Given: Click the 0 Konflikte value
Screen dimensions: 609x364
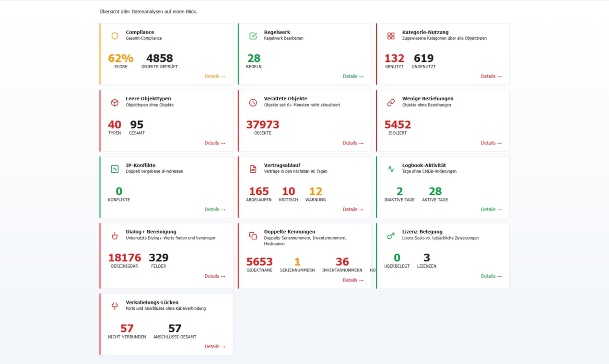Looking at the screenshot, I should (x=119, y=191).
